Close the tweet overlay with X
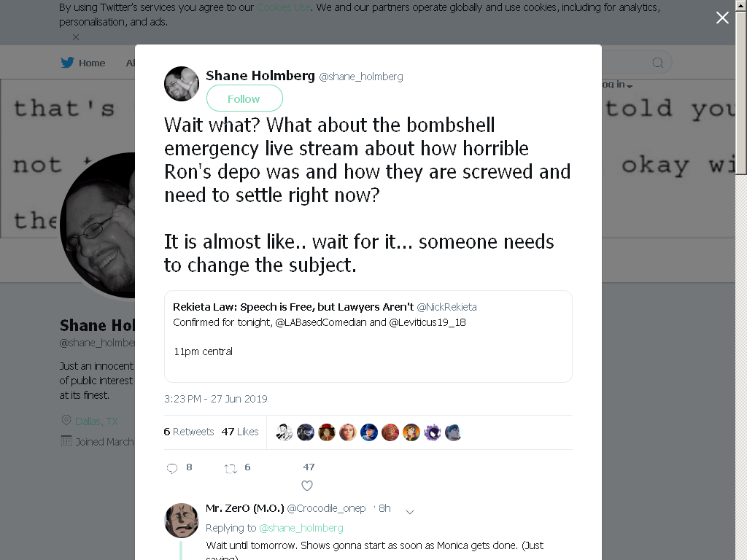 [722, 17]
